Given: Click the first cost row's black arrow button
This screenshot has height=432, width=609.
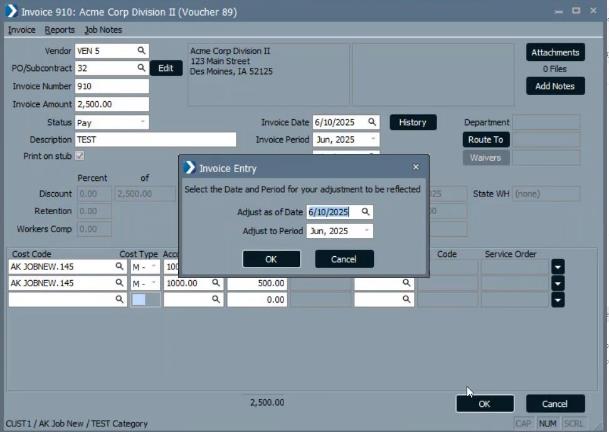Looking at the screenshot, I should pos(558,267).
